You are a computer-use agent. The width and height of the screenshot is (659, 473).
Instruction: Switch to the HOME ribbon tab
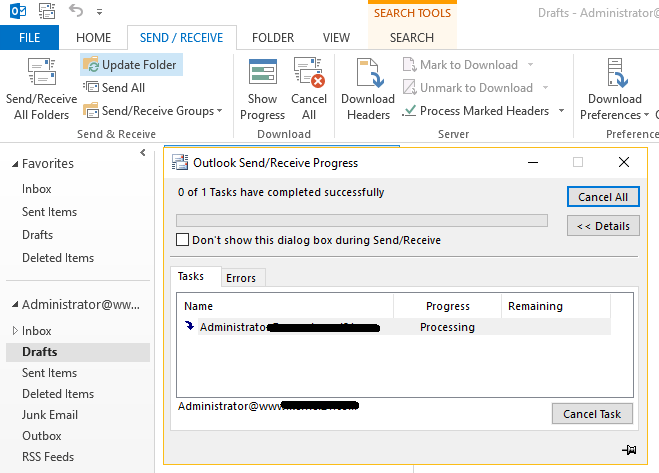click(93, 37)
